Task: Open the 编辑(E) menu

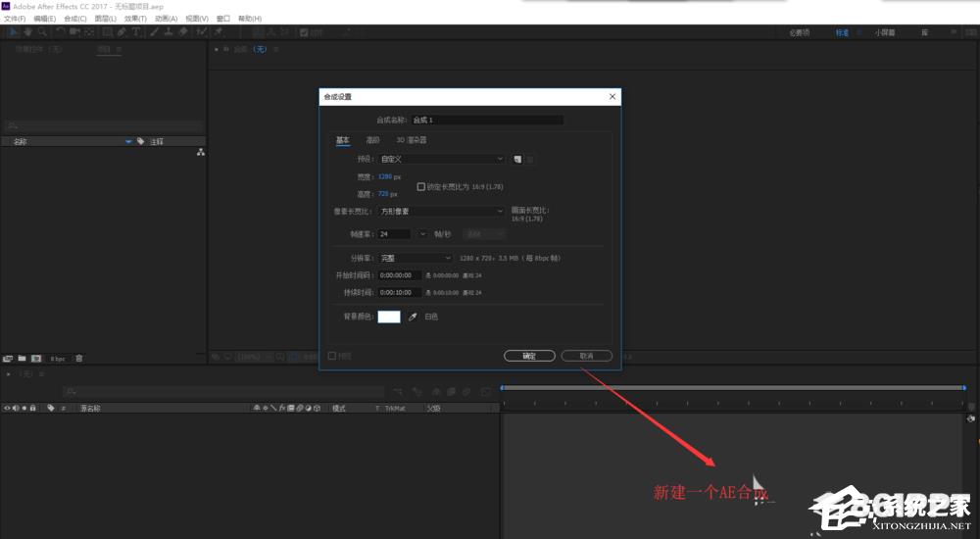Action: [44, 19]
